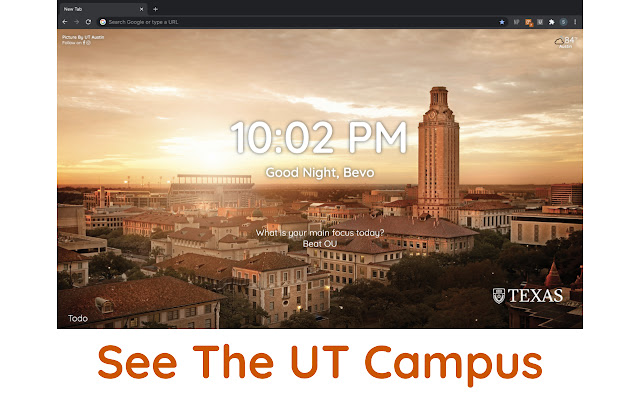Click the TEXAS university logo
Image resolution: width=640 pixels, height=400 pixels.
tap(528, 296)
